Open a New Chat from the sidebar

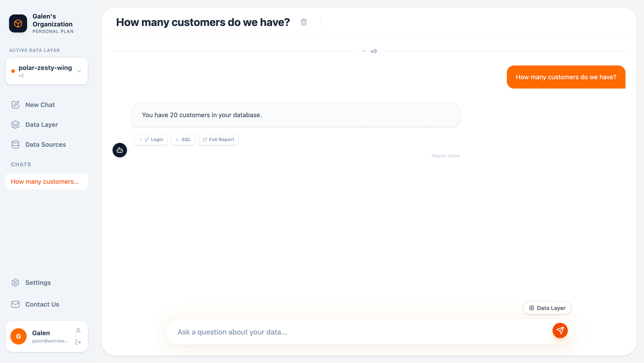(40, 105)
